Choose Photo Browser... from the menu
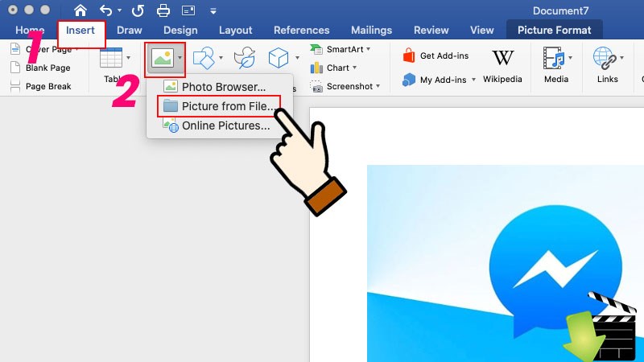 pyautogui.click(x=219, y=87)
